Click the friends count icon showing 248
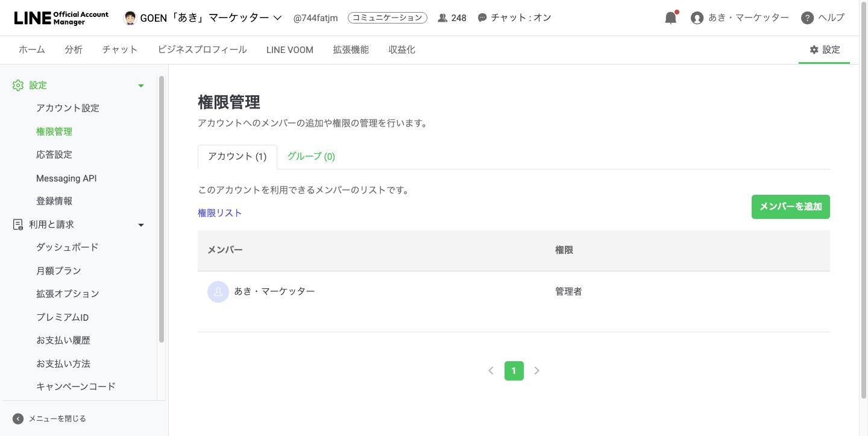This screenshot has width=868, height=436. click(442, 18)
